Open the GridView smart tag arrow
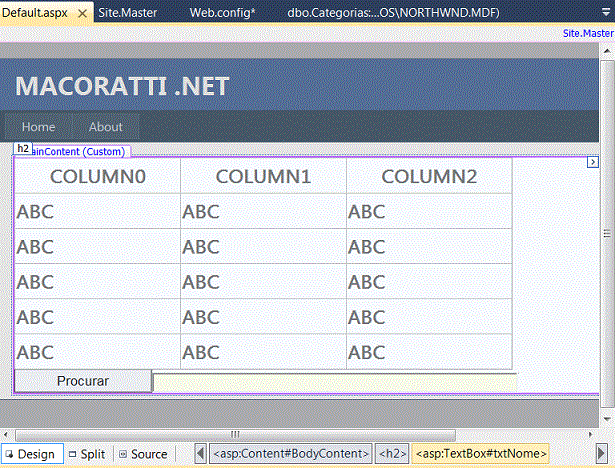The width and height of the screenshot is (615, 468). (x=593, y=162)
